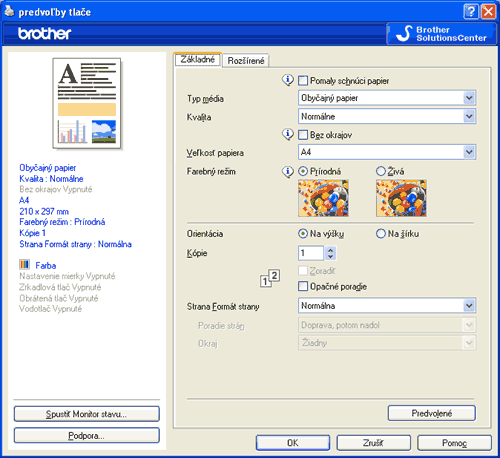Image resolution: width=500 pixels, height=458 pixels.
Task: Open the Brother Solutions Center logo link
Action: 441,34
